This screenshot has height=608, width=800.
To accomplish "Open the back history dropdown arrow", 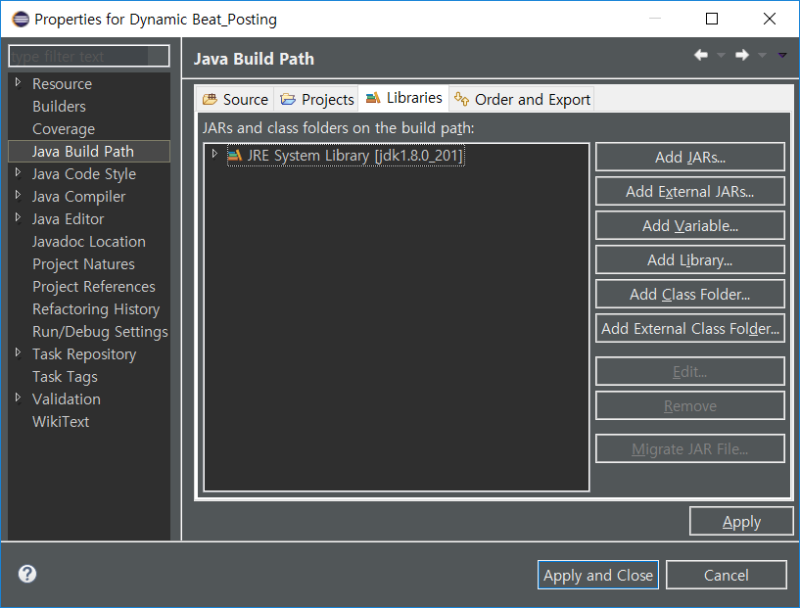I will coord(721,55).
